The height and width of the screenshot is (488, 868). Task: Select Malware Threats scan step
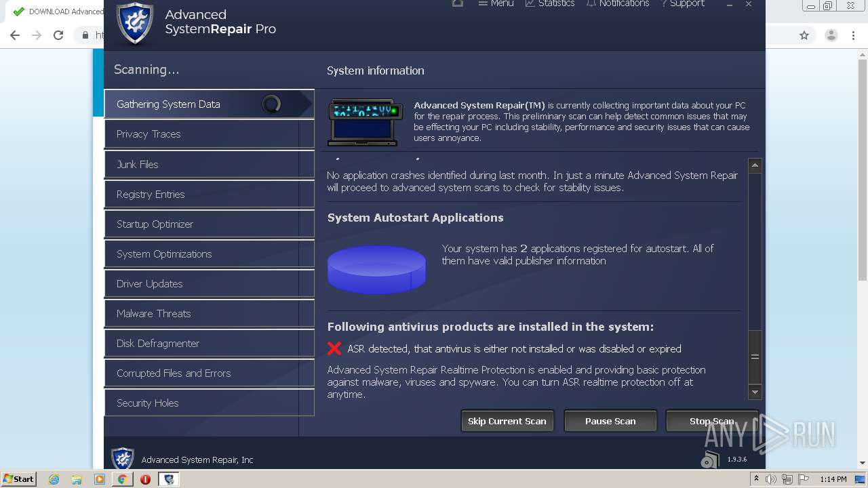tap(209, 313)
